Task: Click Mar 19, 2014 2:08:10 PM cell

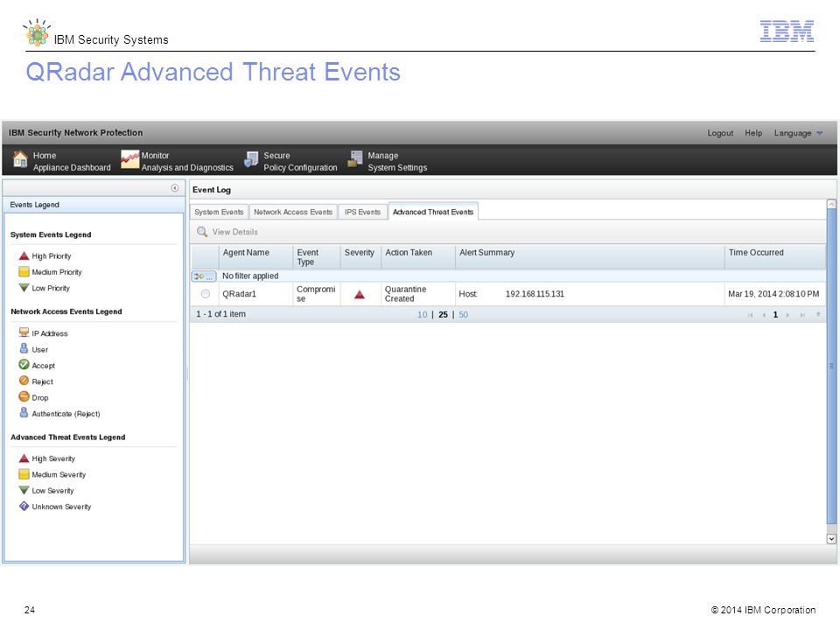Action: click(x=773, y=294)
